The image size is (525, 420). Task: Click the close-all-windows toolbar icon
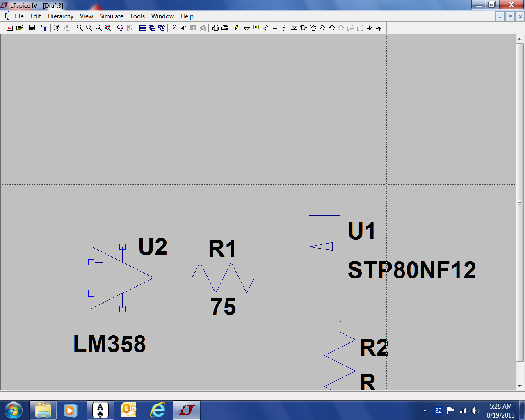point(162,28)
